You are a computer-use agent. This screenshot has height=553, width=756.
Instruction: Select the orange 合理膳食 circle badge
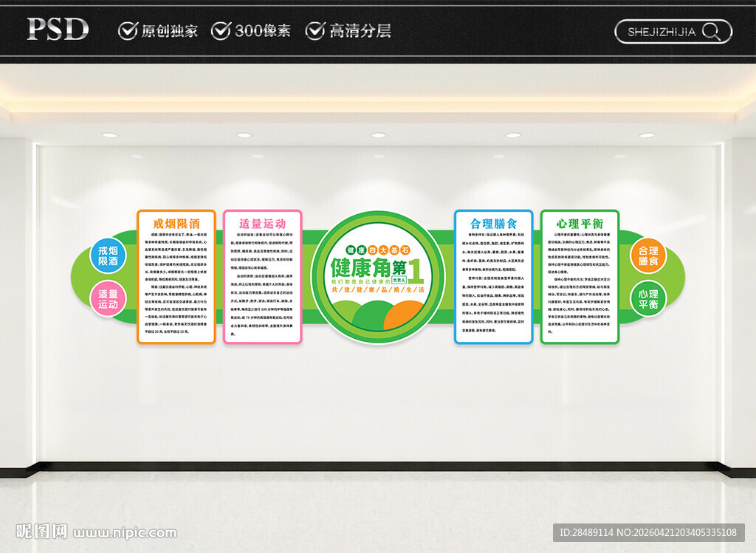click(x=648, y=255)
